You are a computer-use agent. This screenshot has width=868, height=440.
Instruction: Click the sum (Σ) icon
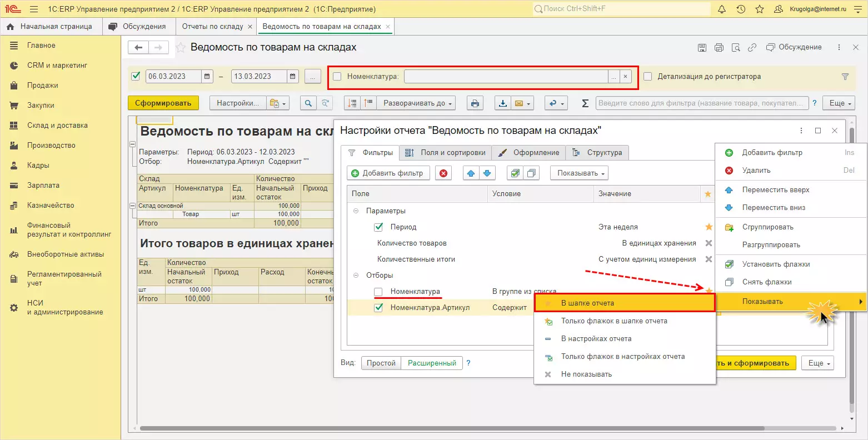coord(585,103)
